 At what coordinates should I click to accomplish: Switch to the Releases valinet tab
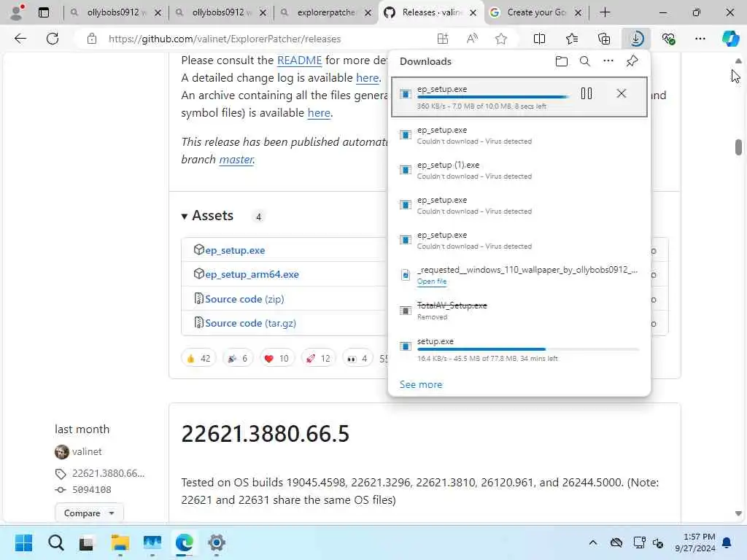[431, 12]
